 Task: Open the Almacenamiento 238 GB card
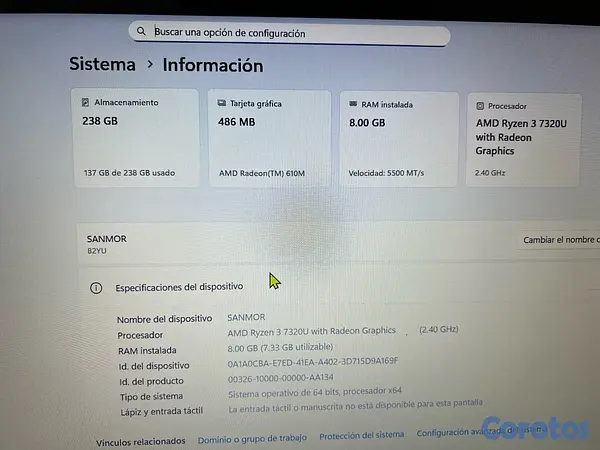(136, 138)
